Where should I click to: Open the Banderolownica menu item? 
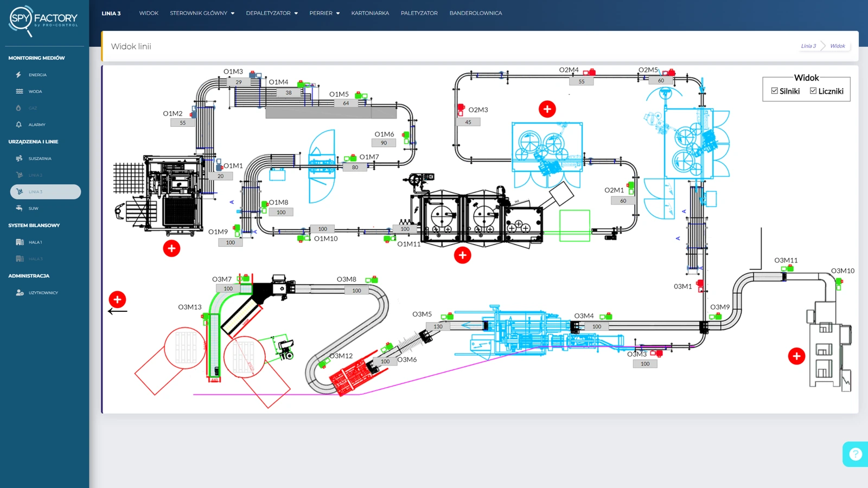[475, 13]
